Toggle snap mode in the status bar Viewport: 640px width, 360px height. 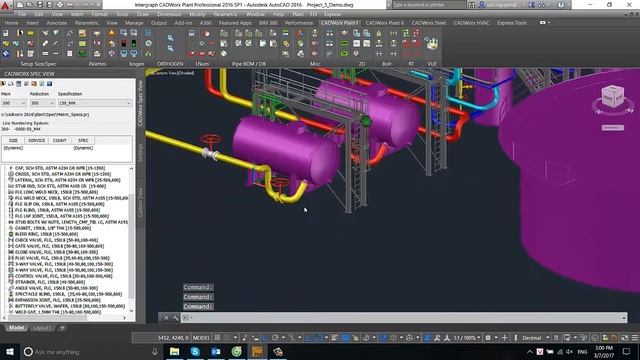(x=227, y=338)
